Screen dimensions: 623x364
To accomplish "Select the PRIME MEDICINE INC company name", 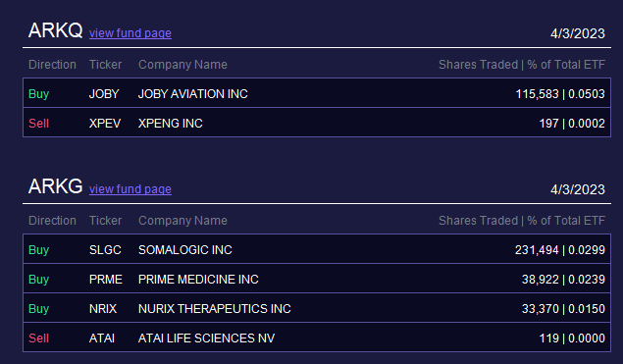I will tap(198, 279).
